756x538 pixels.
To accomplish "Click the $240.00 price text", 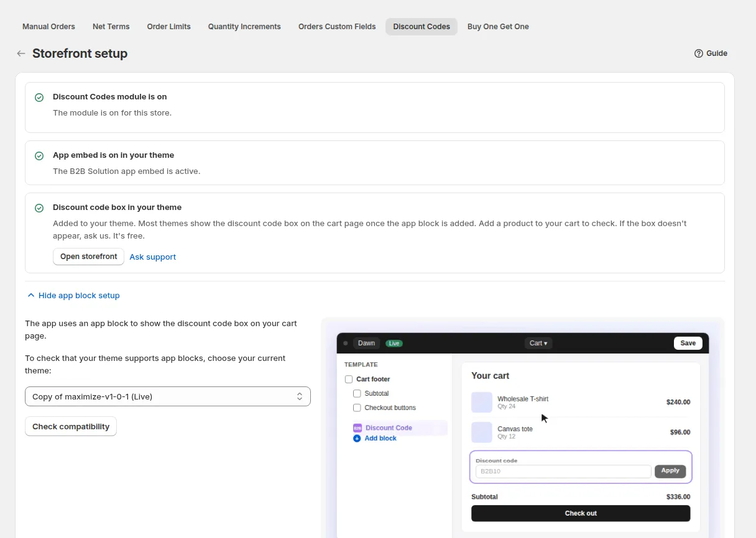I will click(x=678, y=402).
